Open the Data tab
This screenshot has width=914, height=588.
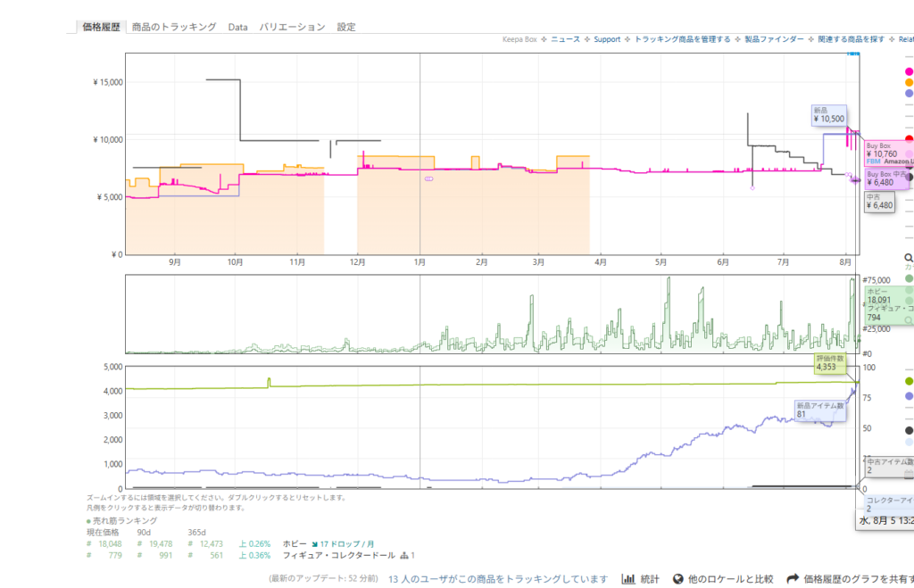coord(237,27)
